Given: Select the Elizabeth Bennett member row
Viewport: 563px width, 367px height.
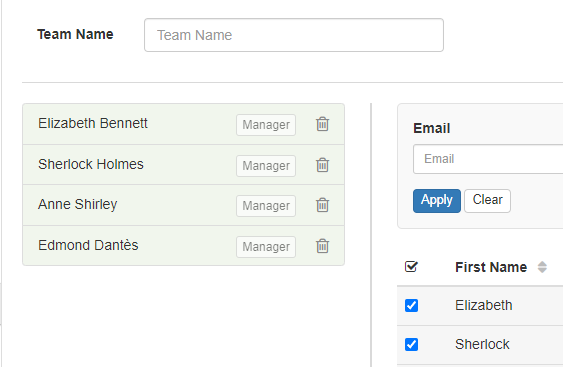Looking at the screenshot, I should (183, 124).
